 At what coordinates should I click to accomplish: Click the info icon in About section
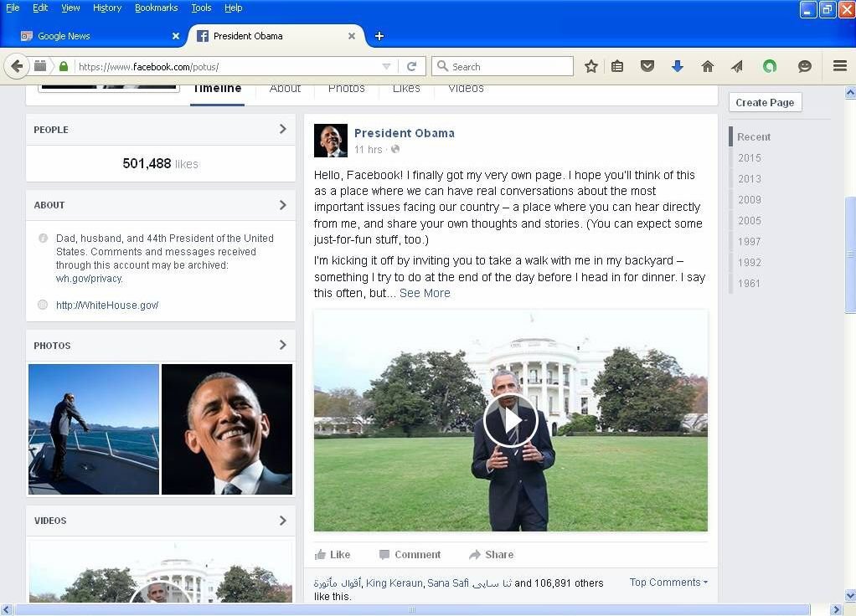(x=43, y=238)
